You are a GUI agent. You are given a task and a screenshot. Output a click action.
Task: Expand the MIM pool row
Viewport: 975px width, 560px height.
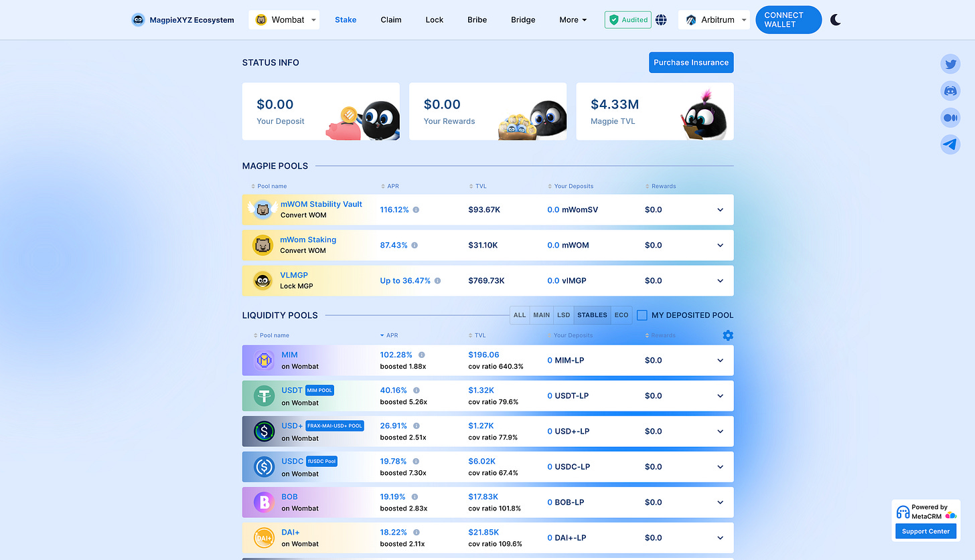pyautogui.click(x=721, y=361)
